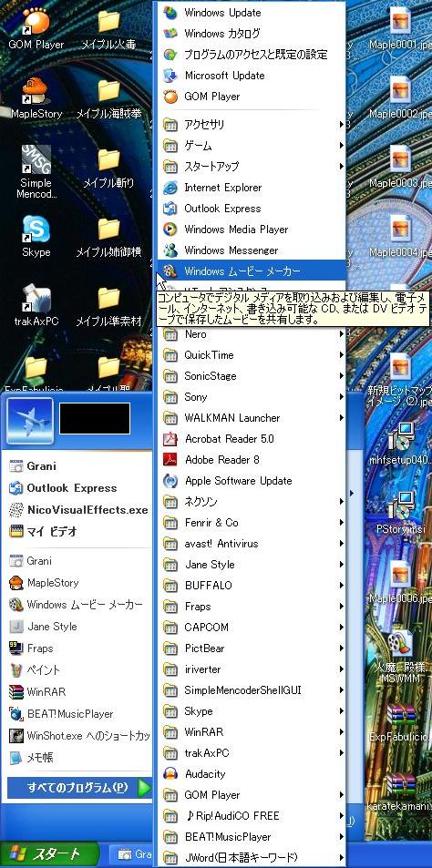Screen dimensions: 432x868
Task: Open WinShot.exe へのショートカット
Action: 78,736
